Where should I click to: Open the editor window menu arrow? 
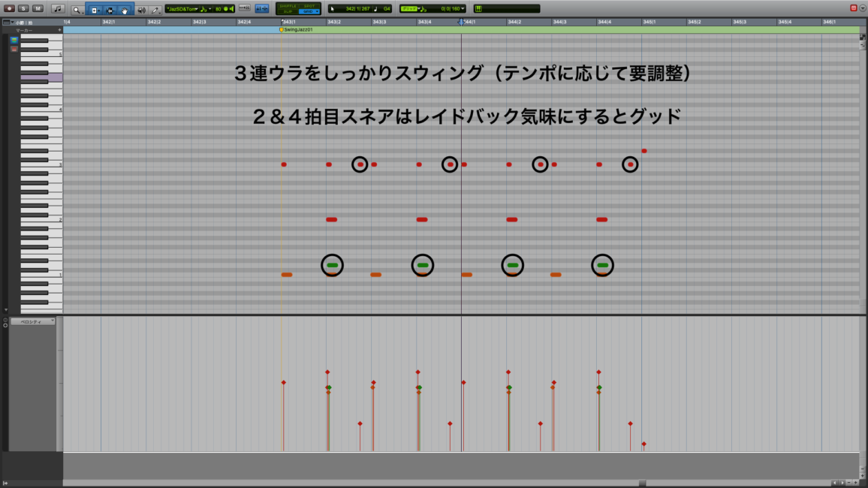[862, 8]
